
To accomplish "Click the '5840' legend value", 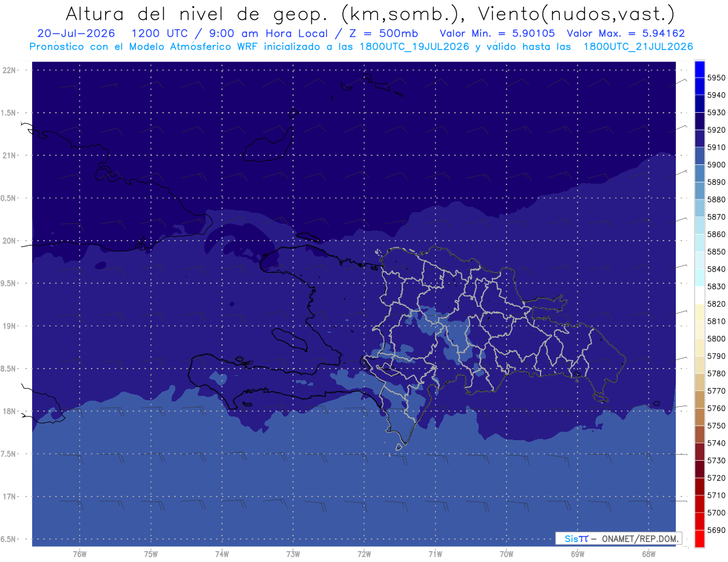I will pyautogui.click(x=716, y=269).
